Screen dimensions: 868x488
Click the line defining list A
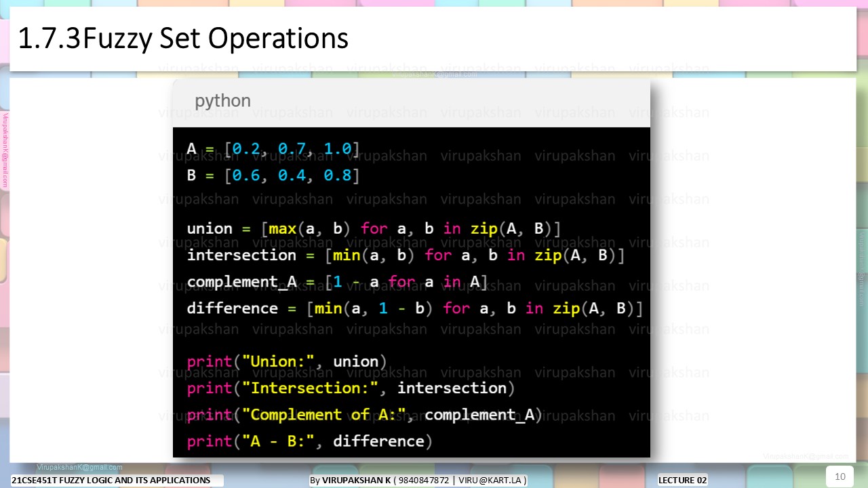tap(273, 149)
